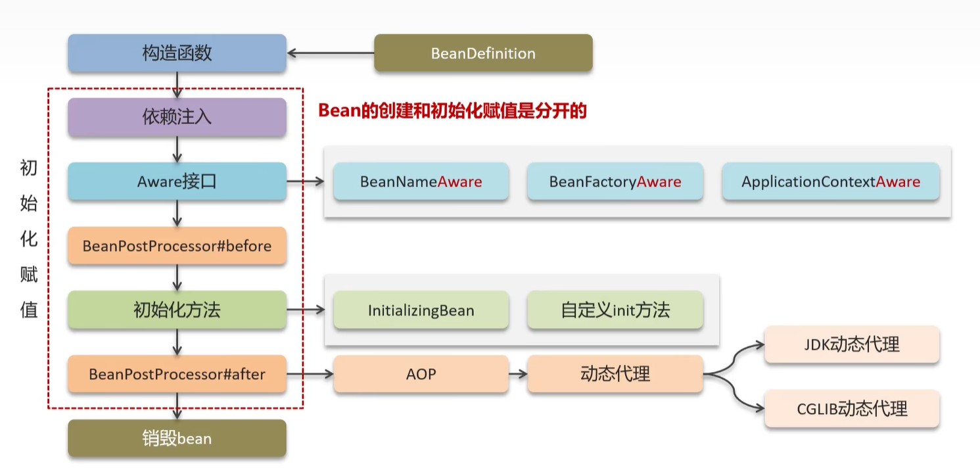Click the vertical 初始化赋值 label
Screen dimensions: 980x472
pos(29,240)
